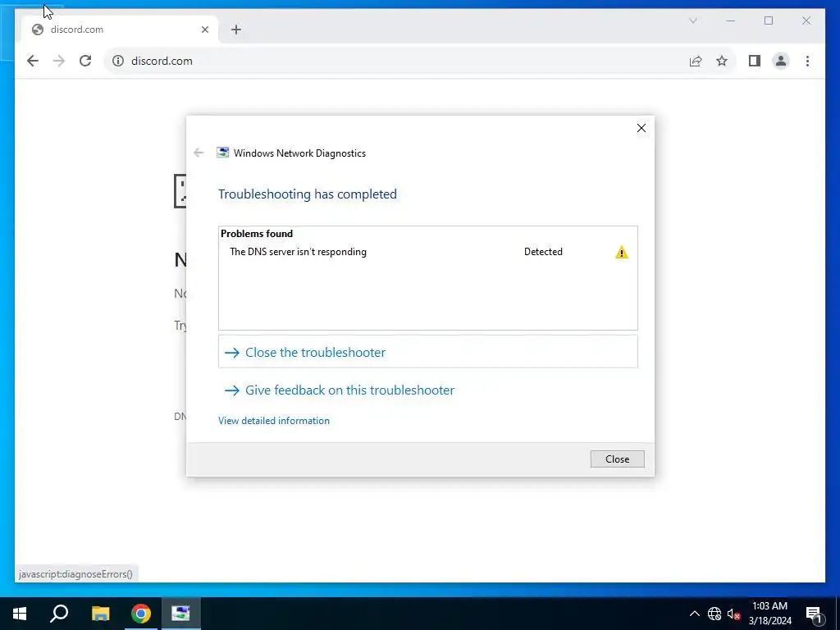Switch to Chrome in taskbar
Viewport: 840px width, 630px height.
141,614
